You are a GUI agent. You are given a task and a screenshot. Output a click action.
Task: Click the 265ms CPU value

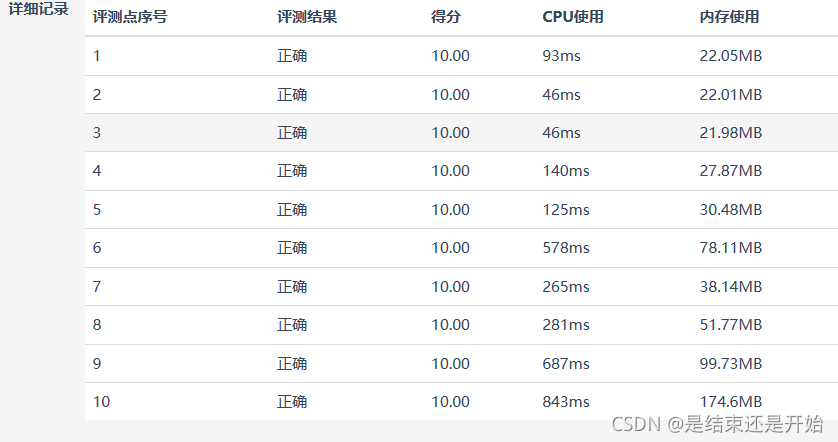pos(566,286)
